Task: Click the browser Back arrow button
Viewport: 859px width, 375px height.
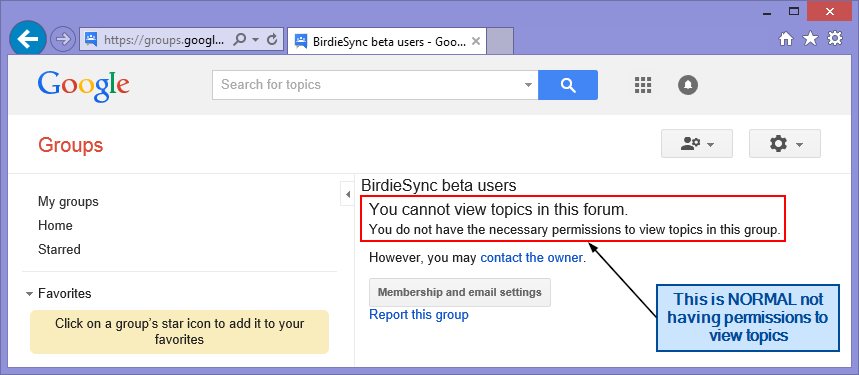Action: 27,38
